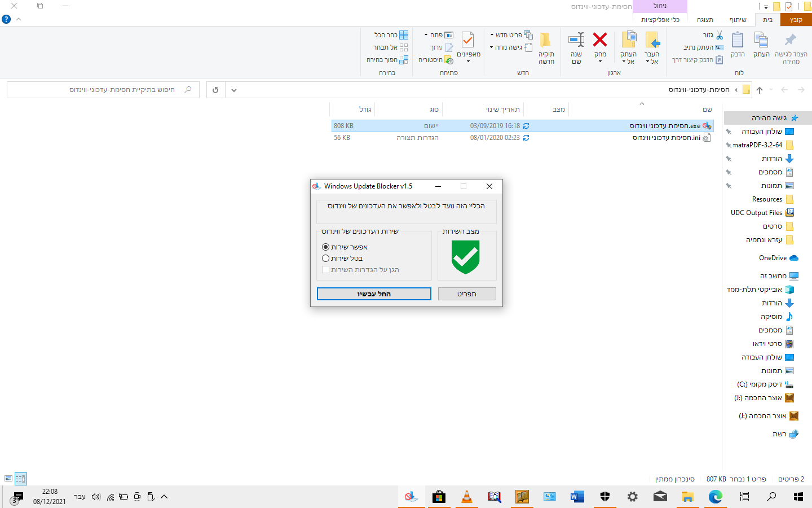Select Local Disk (C:) דיסק מקומי
This screenshot has height=508, width=812.
point(765,384)
